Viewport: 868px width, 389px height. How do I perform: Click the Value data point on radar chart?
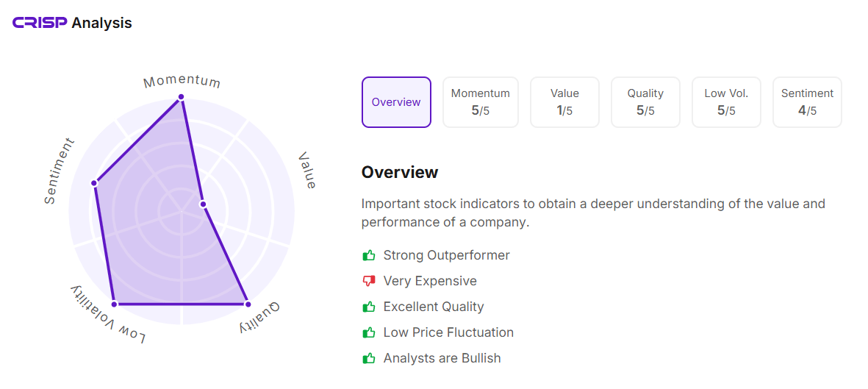(204, 204)
